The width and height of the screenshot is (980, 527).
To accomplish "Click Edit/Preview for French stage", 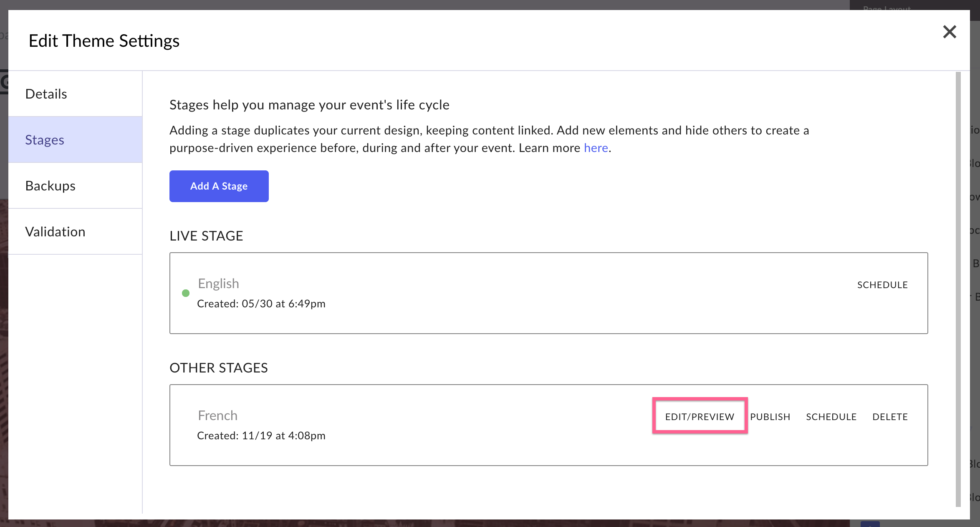I will 700,417.
